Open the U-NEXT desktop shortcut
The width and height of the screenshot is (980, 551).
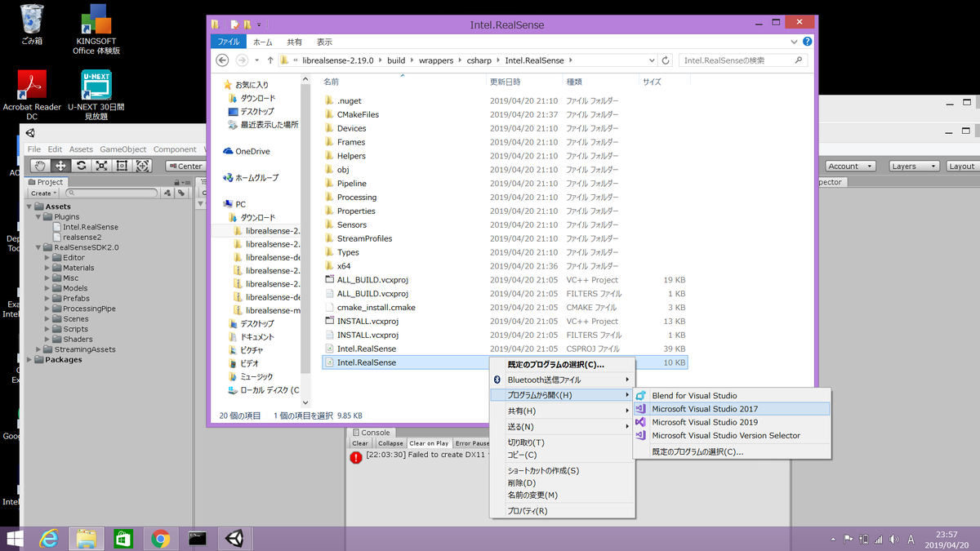point(96,95)
